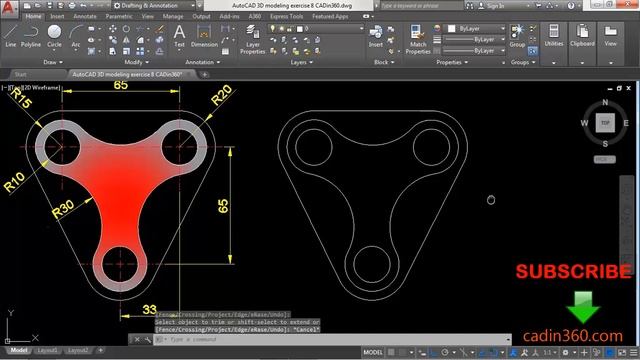Screen dimensions: 640x360
Task: Select the Circle tool
Action: click(x=54, y=36)
